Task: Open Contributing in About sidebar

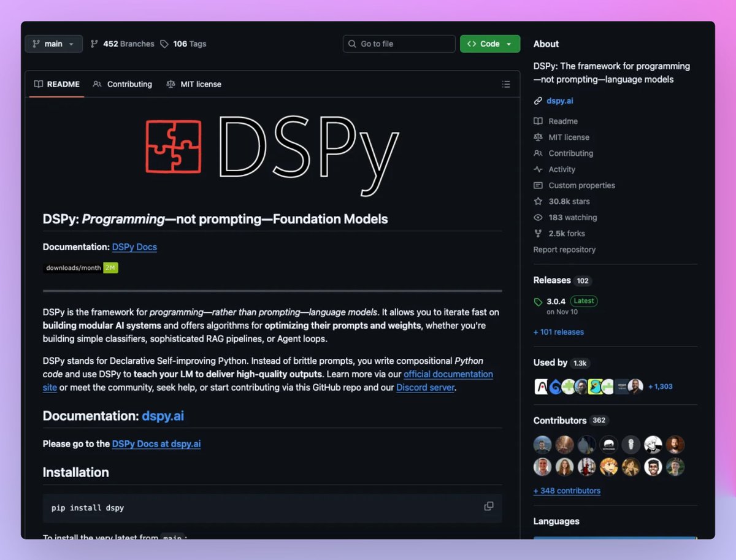Action: [570, 153]
